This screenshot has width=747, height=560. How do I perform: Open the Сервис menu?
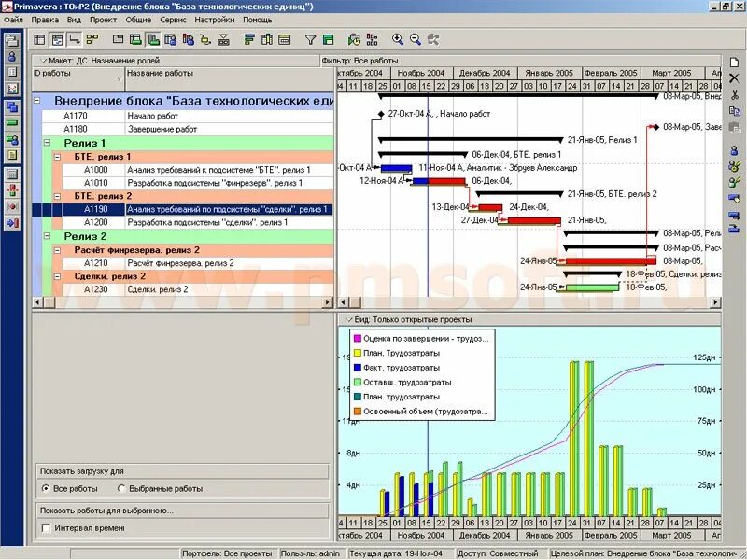[173, 20]
